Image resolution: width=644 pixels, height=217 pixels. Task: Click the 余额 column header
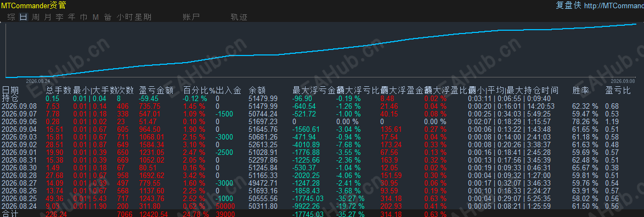[x=257, y=90]
